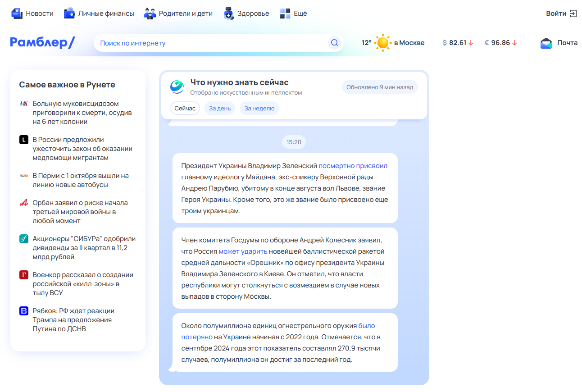Click the search magnifier icon
This screenshot has height=392, width=582.
point(334,43)
